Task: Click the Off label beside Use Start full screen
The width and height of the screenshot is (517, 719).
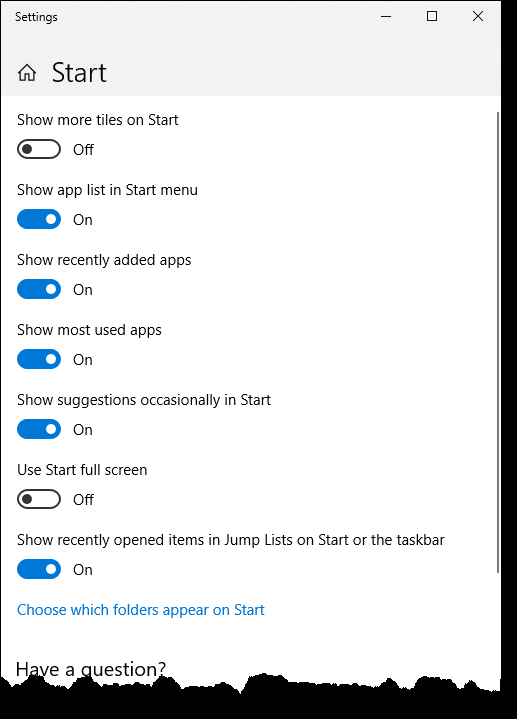Action: coord(83,499)
